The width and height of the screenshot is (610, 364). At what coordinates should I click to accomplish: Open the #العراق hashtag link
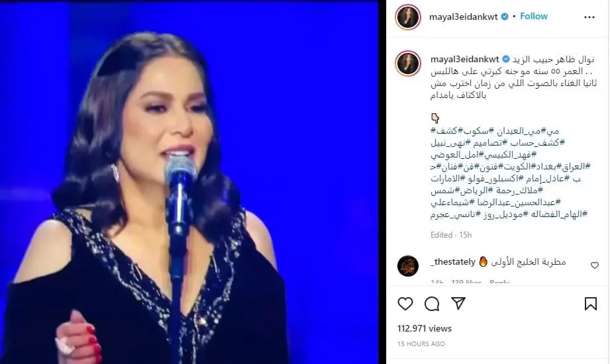[574, 166]
